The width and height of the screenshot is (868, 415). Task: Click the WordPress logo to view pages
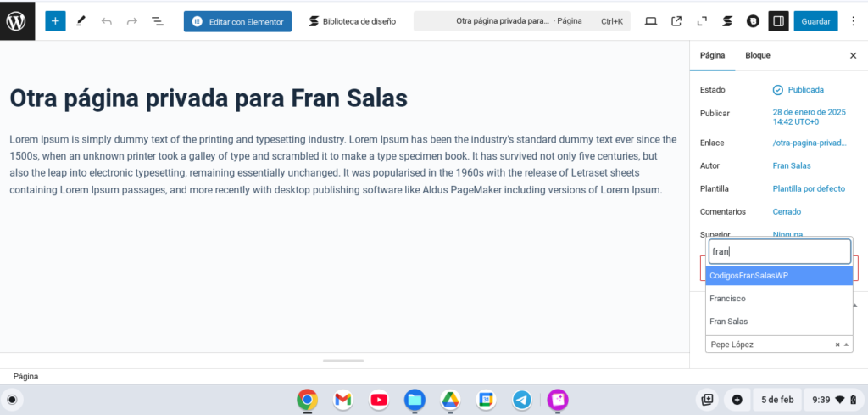tap(17, 21)
